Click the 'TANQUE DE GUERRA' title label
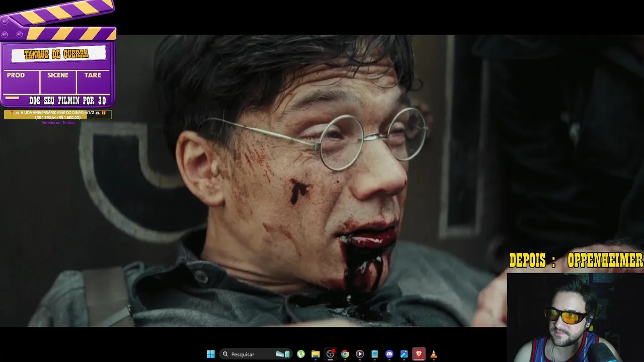The width and height of the screenshot is (644, 362). [x=57, y=54]
